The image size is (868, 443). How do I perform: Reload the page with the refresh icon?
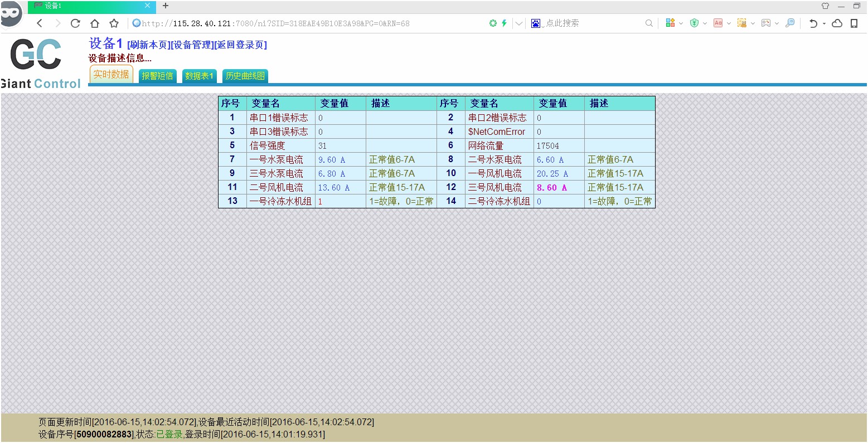(75, 23)
